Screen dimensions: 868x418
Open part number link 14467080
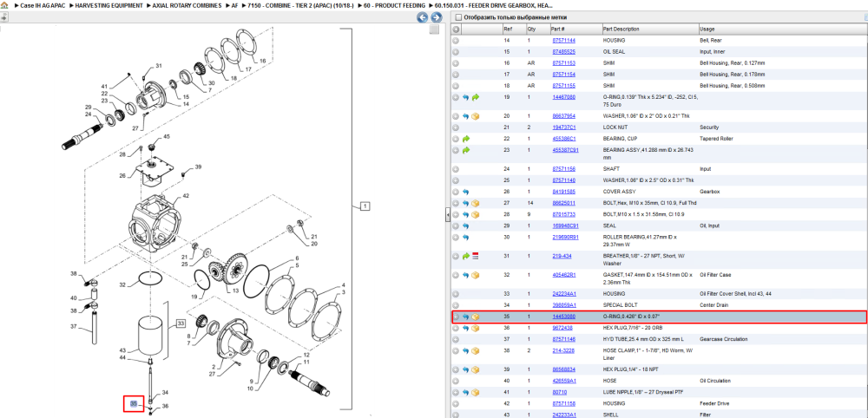[563, 97]
